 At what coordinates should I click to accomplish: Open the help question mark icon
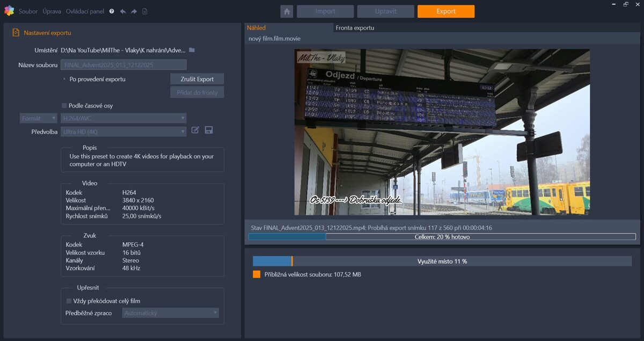click(x=112, y=11)
